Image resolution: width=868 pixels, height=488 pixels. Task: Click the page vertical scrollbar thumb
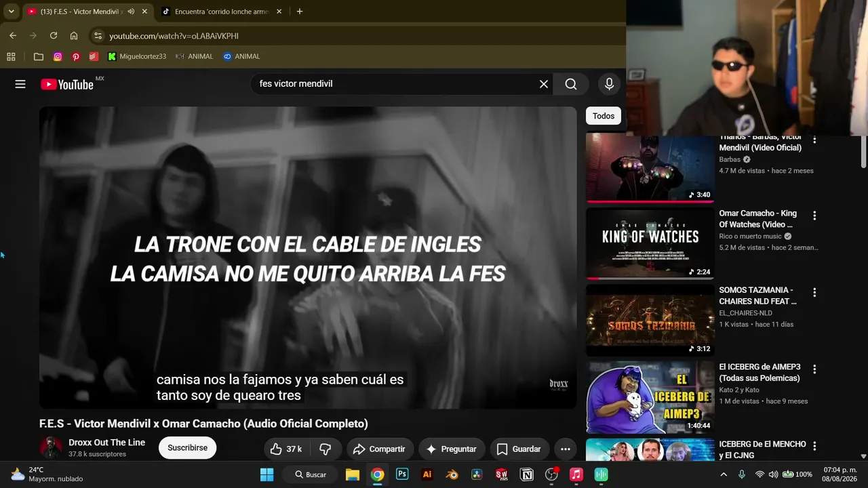tap(863, 150)
